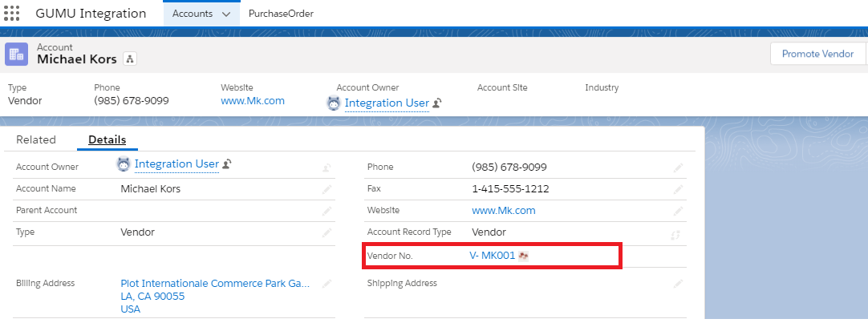Expand the Accounts tab dropdown chevron
Viewport: 868px width, 323px height.
226,14
